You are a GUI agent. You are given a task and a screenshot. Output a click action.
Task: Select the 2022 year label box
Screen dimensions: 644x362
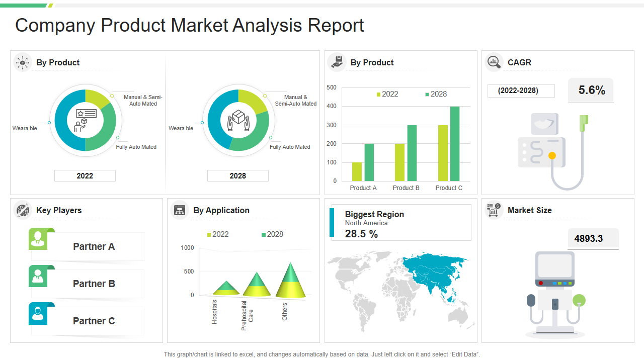[85, 176]
